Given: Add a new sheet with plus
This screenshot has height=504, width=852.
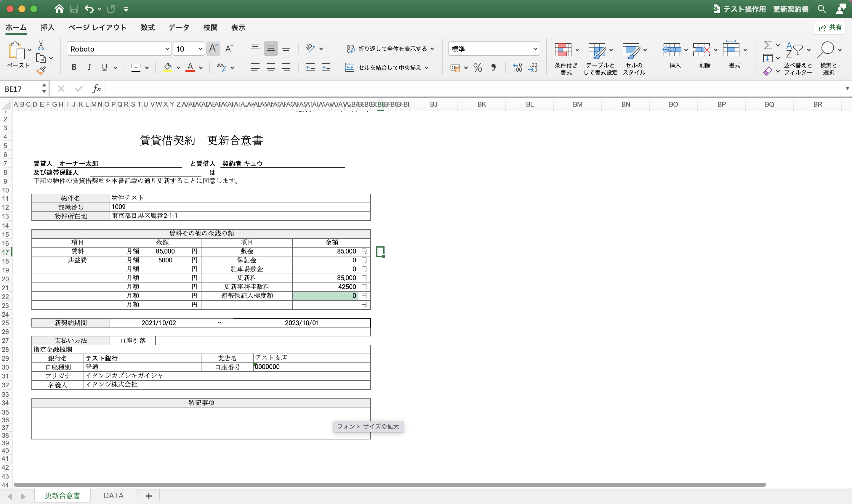Looking at the screenshot, I should (x=148, y=495).
